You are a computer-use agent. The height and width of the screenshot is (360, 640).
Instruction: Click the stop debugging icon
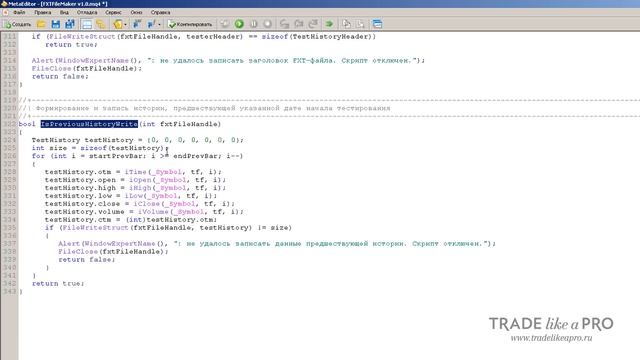point(267,24)
